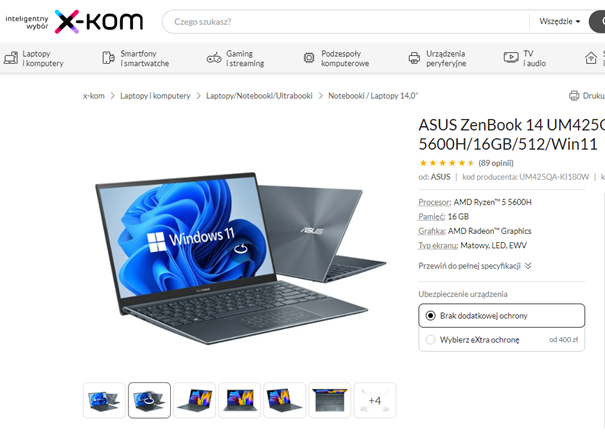
Task: Click the Urządzenia peryferyjne printer icon
Action: [414, 58]
